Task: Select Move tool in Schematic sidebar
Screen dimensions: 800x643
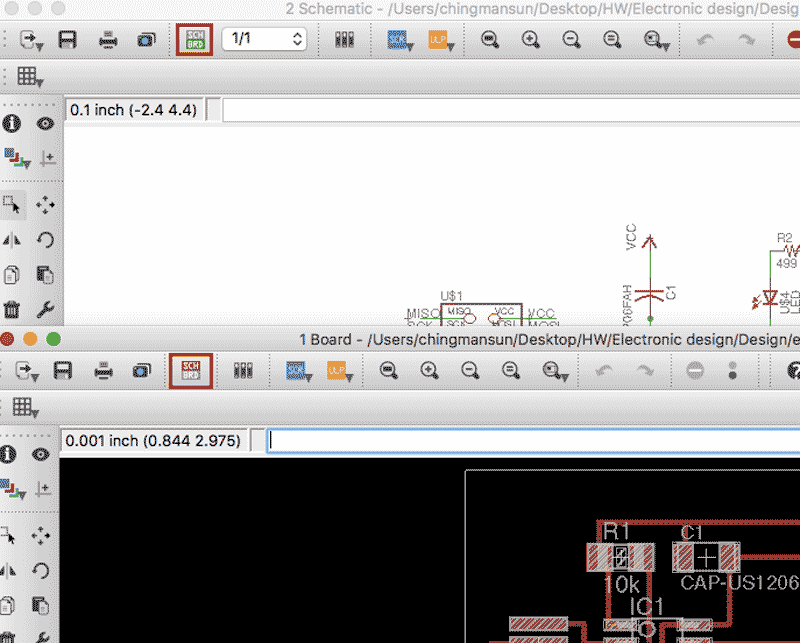Action: coord(45,205)
